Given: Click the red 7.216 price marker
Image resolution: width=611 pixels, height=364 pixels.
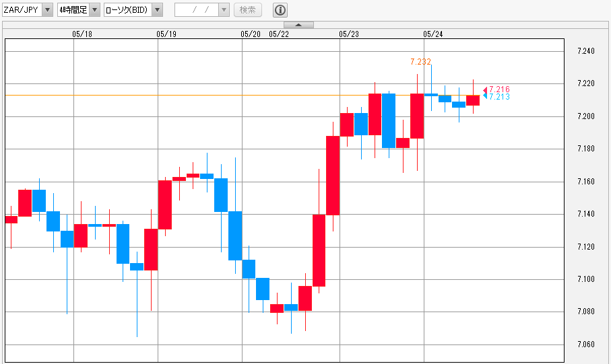Looking at the screenshot, I should [496, 89].
